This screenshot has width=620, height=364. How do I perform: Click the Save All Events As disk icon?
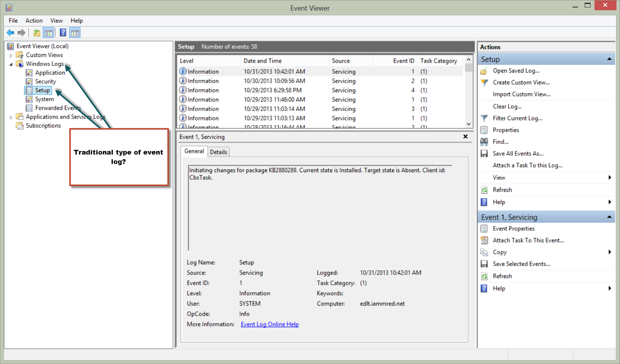click(484, 154)
